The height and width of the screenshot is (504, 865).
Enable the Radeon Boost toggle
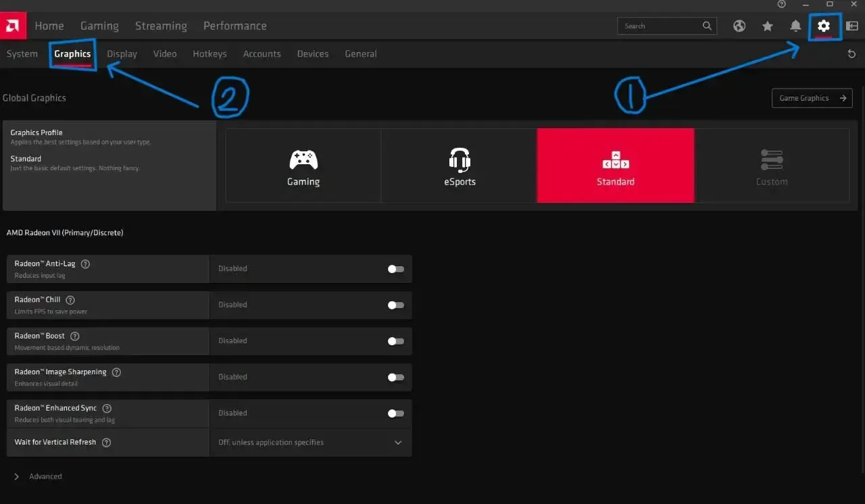point(395,341)
